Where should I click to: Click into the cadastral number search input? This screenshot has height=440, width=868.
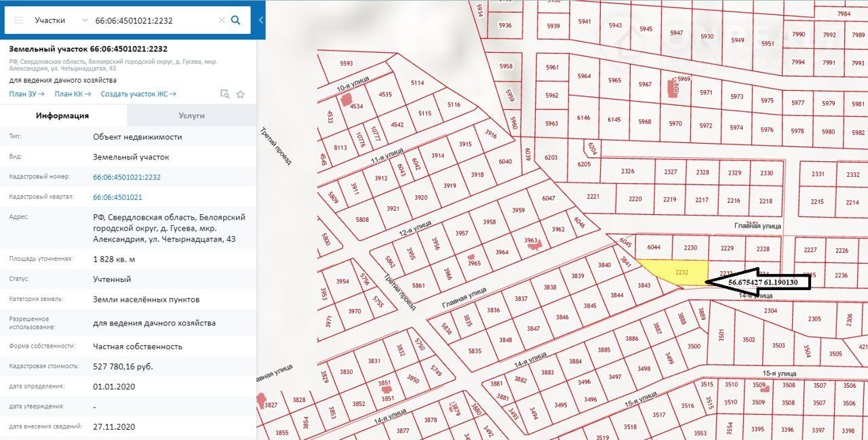coord(153,20)
